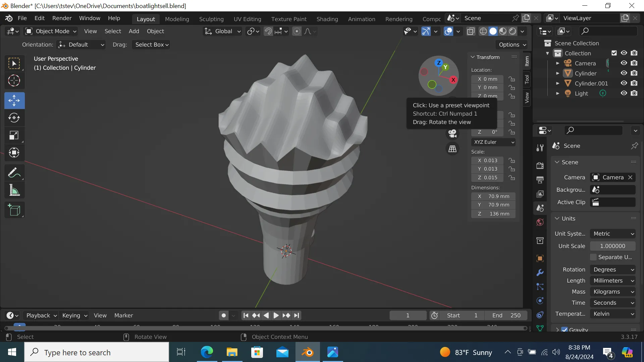Open the Annotate tool
Screen dimensions: 644x362
pos(14,172)
